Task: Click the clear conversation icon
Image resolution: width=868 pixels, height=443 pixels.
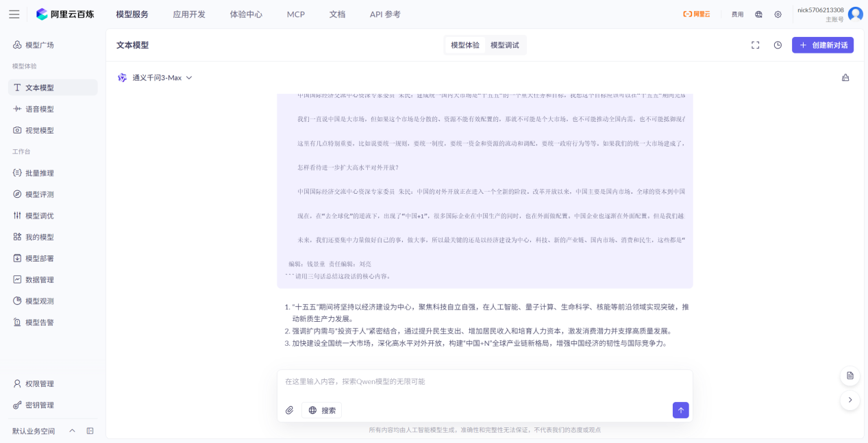Action: (x=845, y=77)
